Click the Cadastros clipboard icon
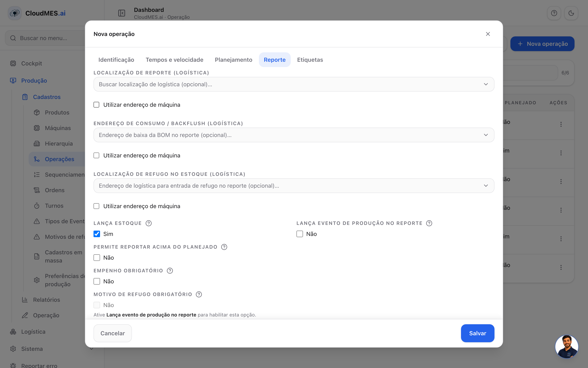The image size is (588, 368). click(x=25, y=97)
